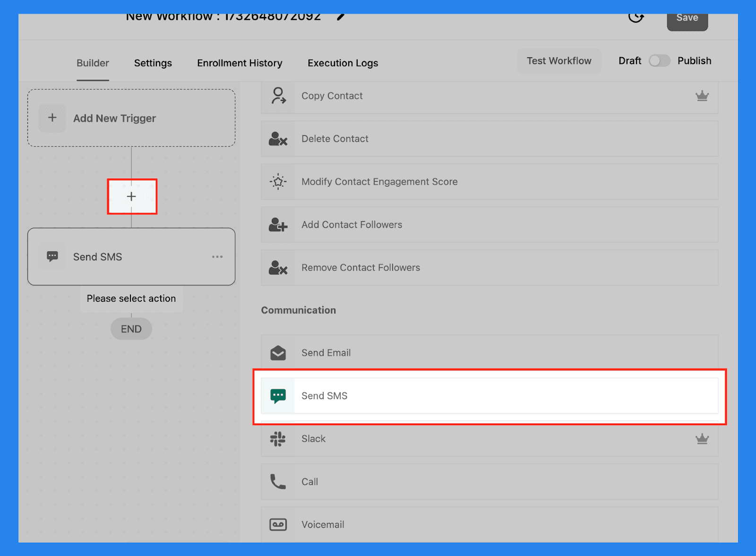This screenshot has width=756, height=556.
Task: Click the Remove Contact Followers icon
Action: tap(278, 268)
